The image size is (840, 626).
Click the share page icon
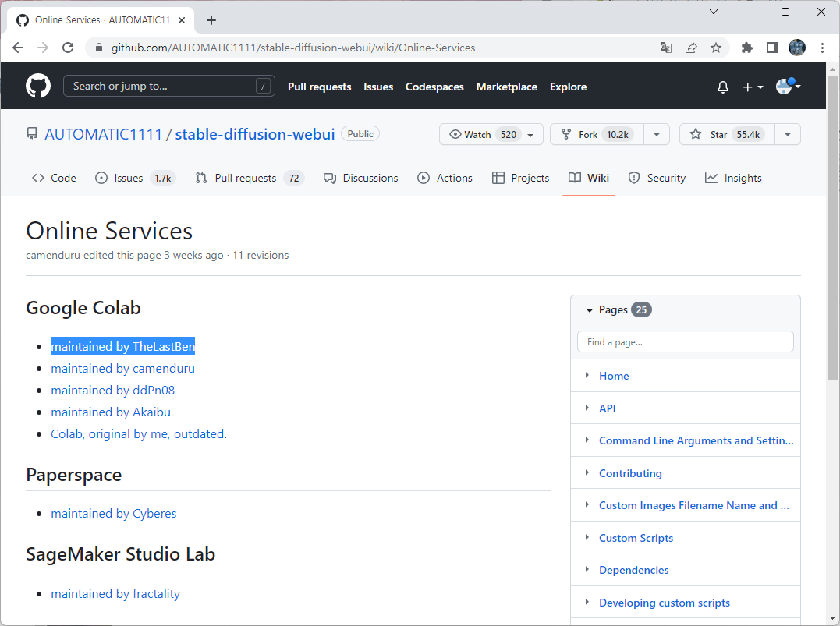[691, 48]
